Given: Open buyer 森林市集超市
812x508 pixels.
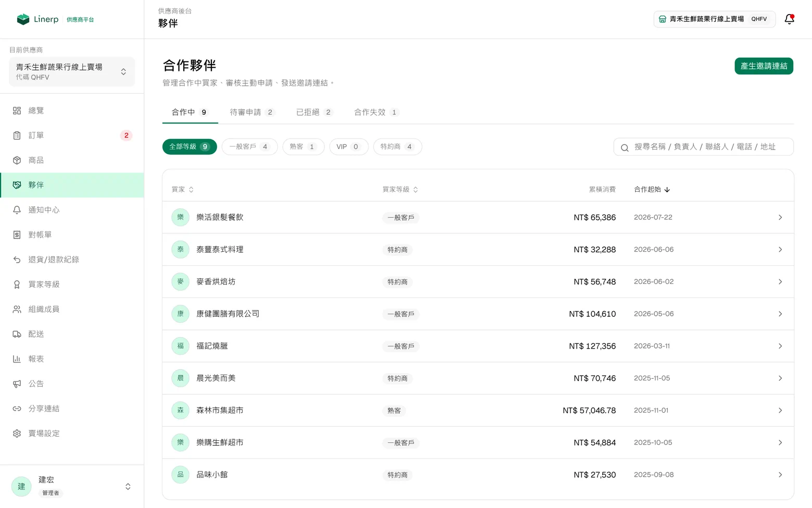Looking at the screenshot, I should 220,411.
